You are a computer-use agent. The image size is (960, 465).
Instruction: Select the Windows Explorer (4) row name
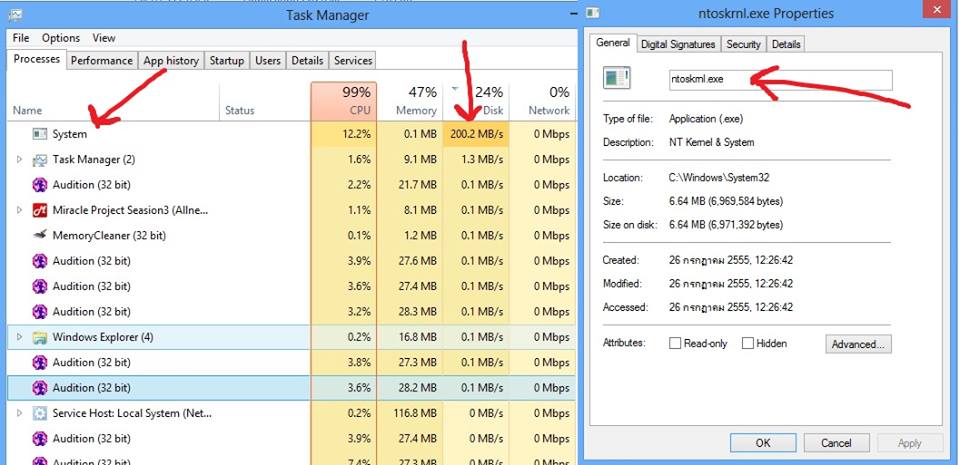coord(102,337)
